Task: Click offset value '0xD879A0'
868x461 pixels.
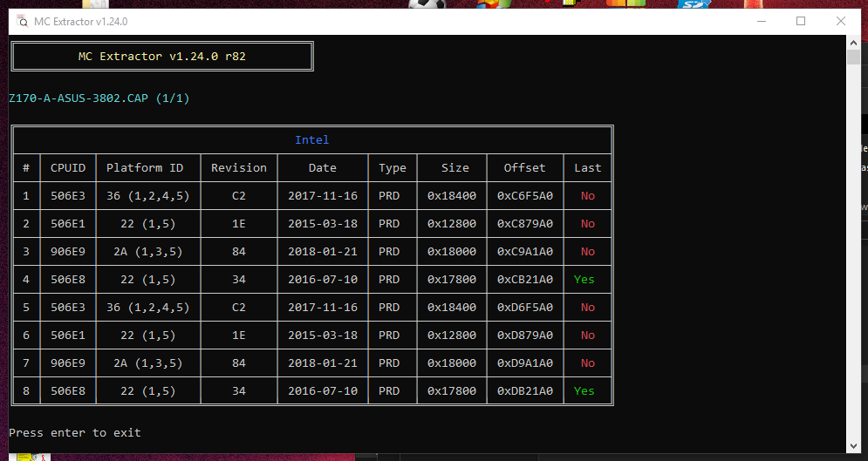Action: 525,335
